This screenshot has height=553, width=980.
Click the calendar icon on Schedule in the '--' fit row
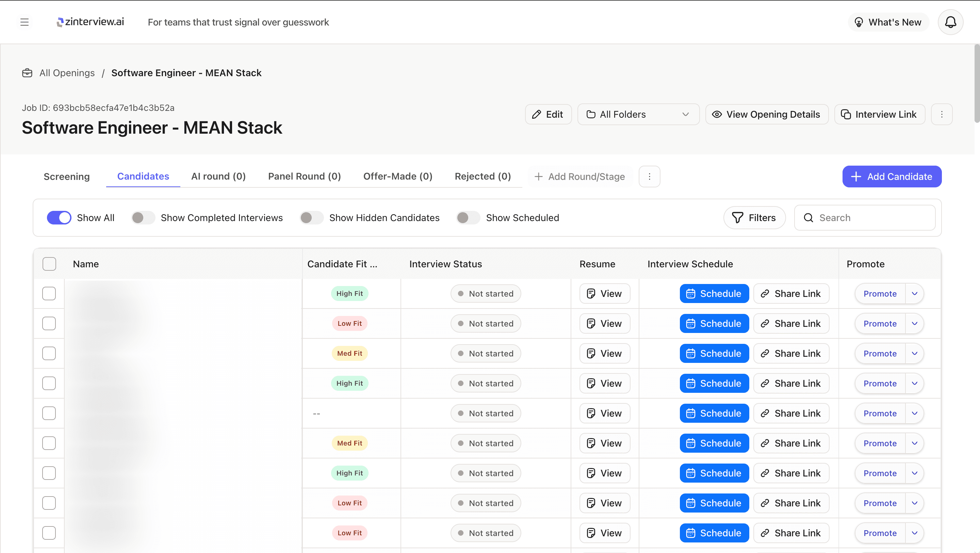(x=690, y=414)
